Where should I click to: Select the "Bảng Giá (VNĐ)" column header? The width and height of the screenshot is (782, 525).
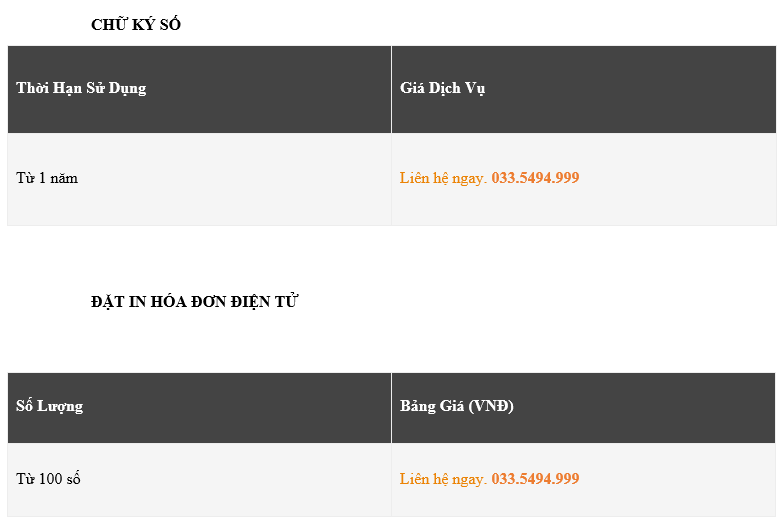pos(456,406)
